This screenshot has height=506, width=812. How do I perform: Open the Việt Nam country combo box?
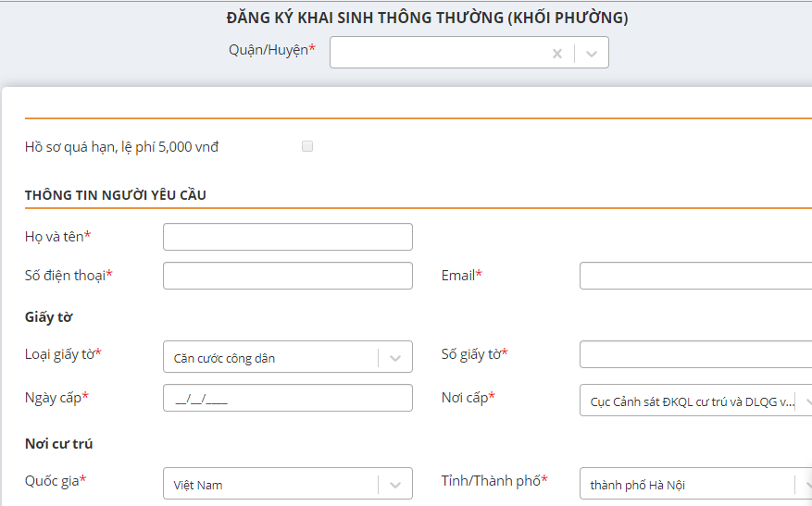coord(270,484)
